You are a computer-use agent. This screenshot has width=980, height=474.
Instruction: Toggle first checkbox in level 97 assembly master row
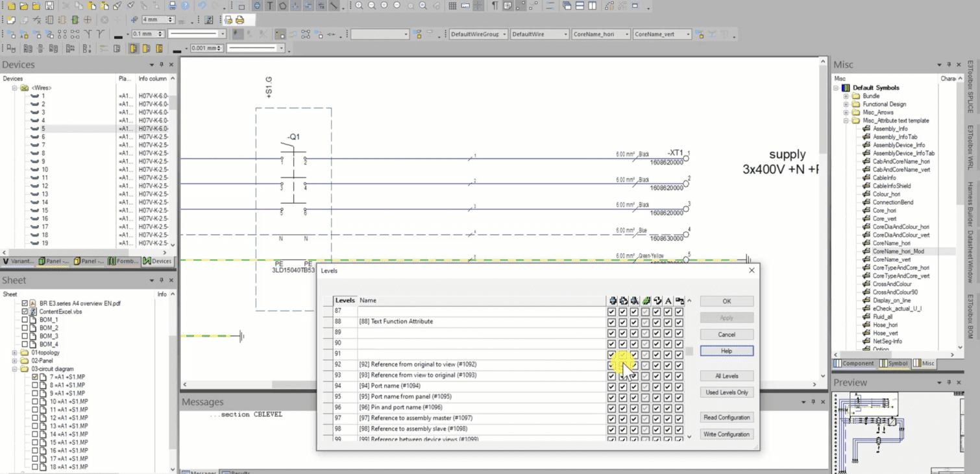tap(612, 418)
